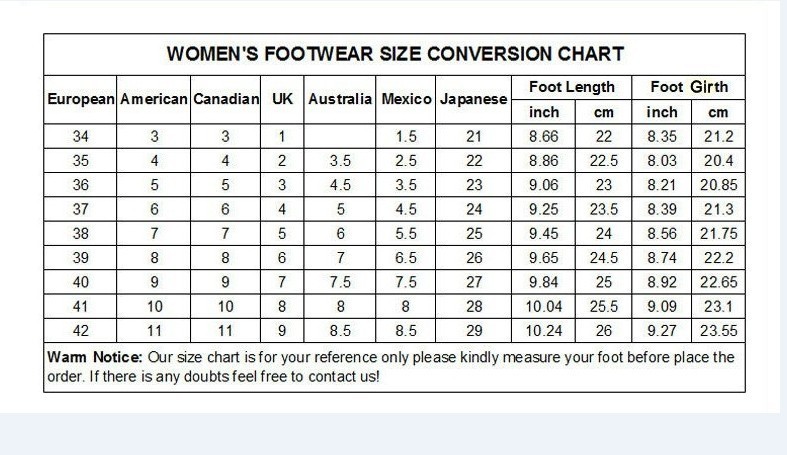
Task: Click European size 38 cell
Action: click(80, 233)
